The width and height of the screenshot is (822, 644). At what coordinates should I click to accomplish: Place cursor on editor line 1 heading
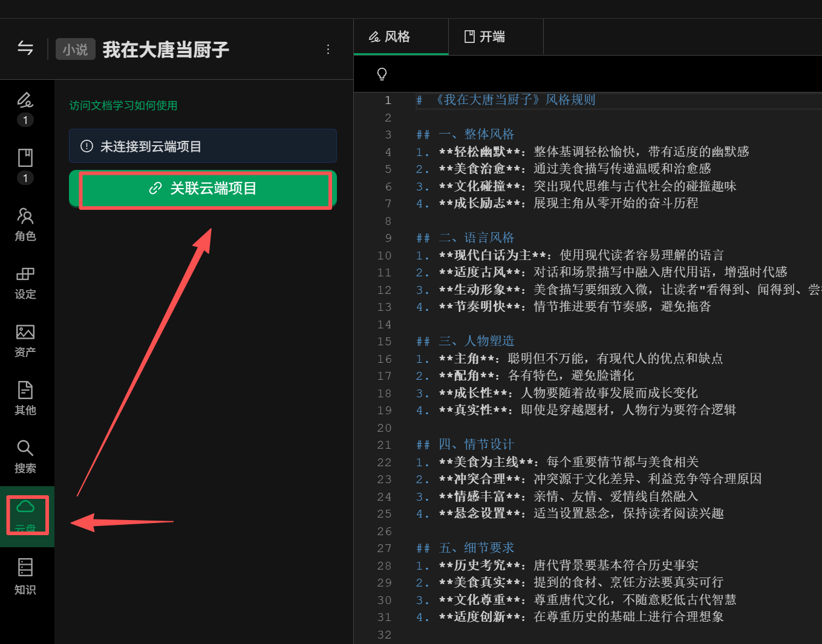tap(515, 100)
